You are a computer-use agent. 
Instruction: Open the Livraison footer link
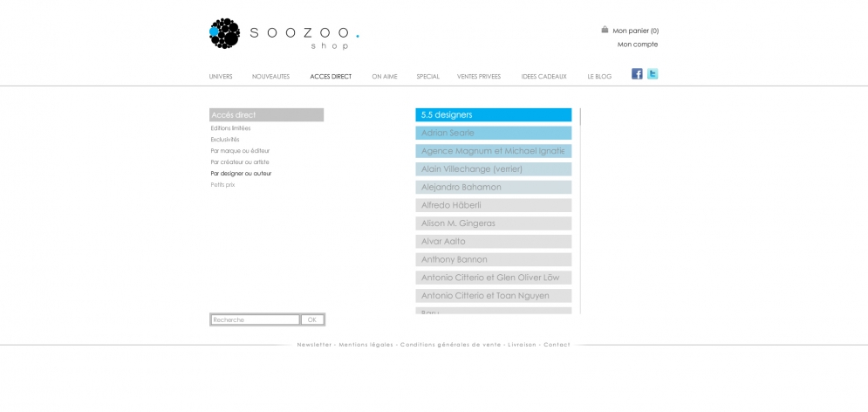tap(523, 345)
